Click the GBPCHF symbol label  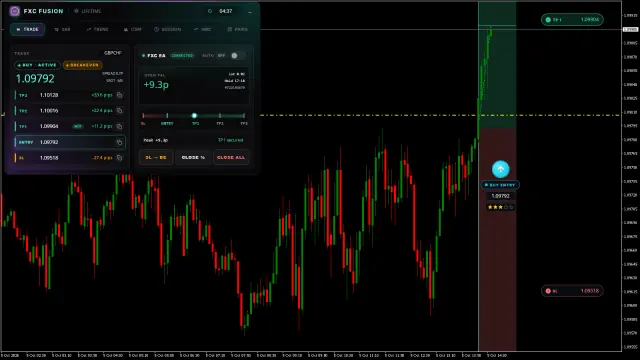113,53
